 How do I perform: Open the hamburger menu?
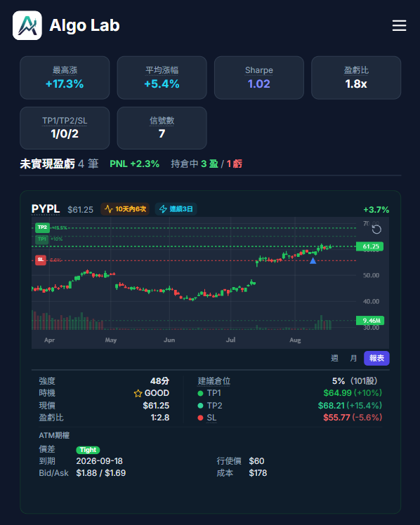[x=399, y=25]
